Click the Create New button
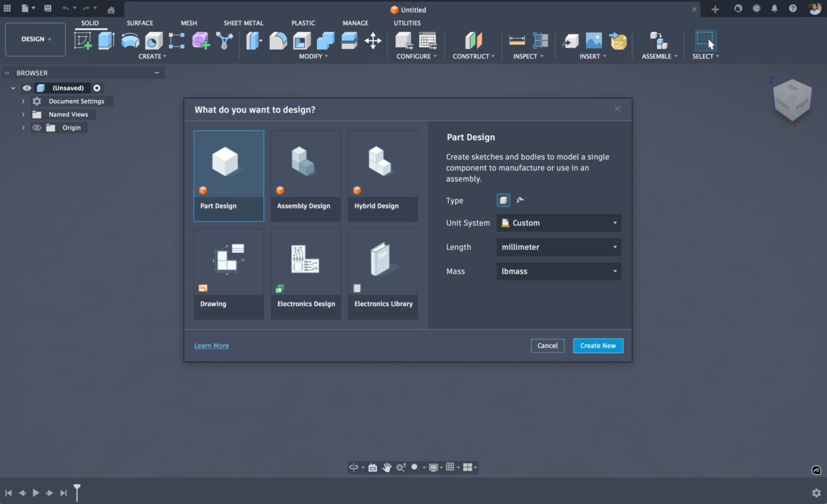827x504 pixels. 598,345
